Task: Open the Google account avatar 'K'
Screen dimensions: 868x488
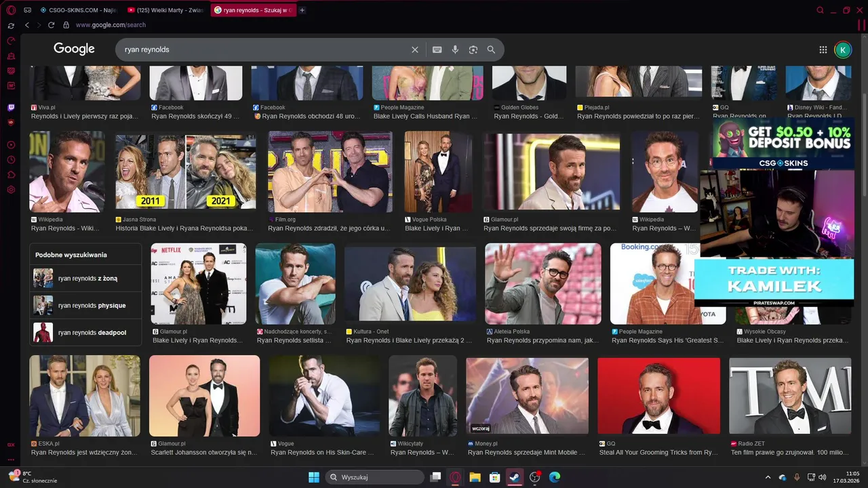Action: (843, 49)
